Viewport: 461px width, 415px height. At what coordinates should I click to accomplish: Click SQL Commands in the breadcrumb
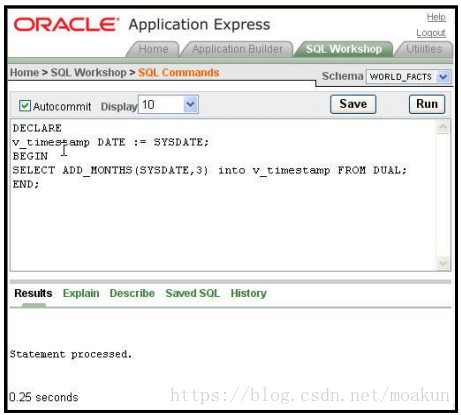click(179, 72)
